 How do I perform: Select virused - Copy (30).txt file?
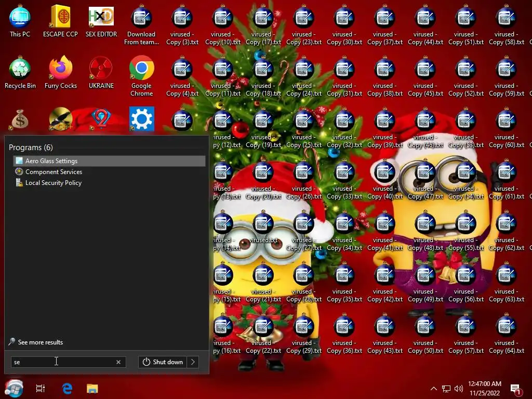344,25
